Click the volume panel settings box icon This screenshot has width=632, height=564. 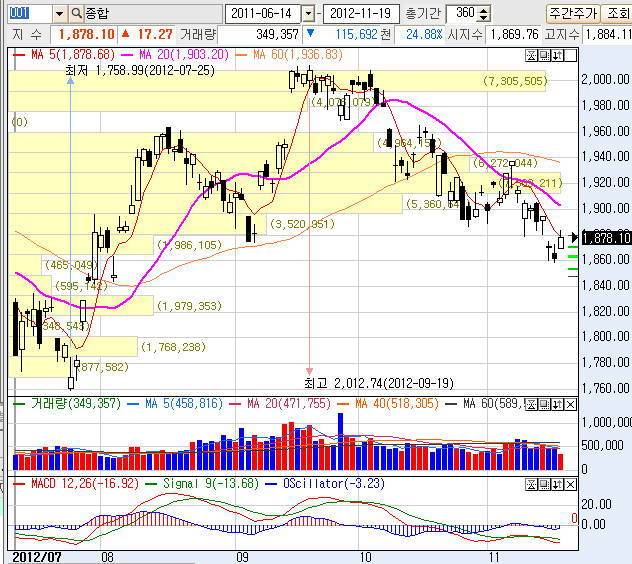(x=544, y=404)
